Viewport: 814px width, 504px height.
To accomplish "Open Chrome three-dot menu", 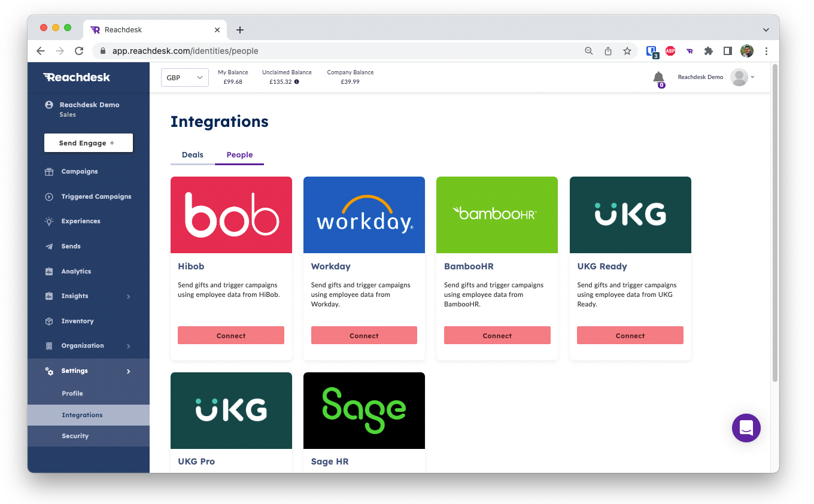I will (x=766, y=51).
